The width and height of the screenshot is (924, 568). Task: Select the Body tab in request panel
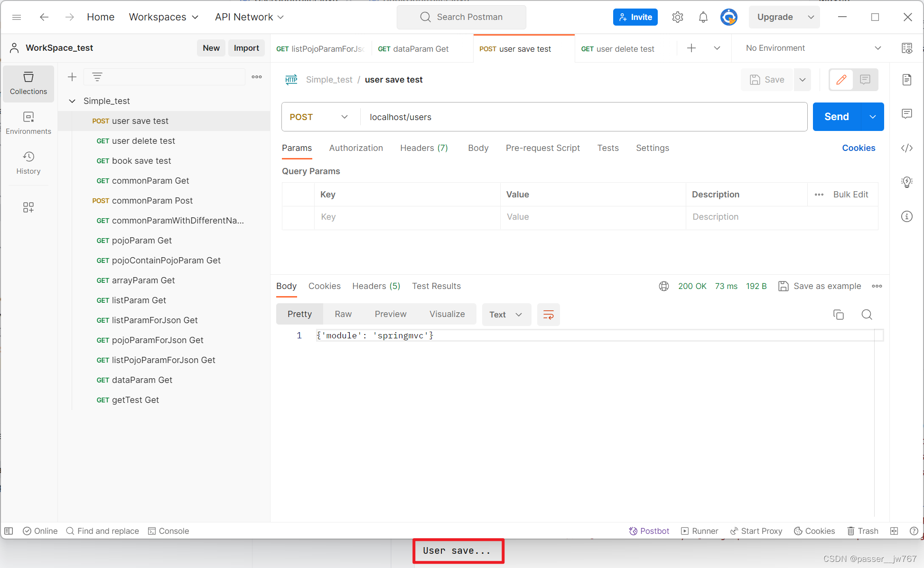click(478, 148)
